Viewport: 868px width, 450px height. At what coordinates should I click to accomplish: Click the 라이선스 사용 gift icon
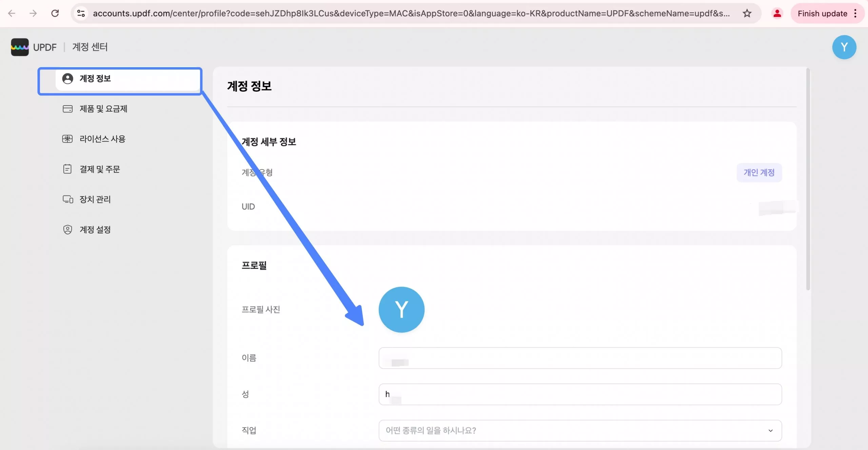click(x=67, y=139)
